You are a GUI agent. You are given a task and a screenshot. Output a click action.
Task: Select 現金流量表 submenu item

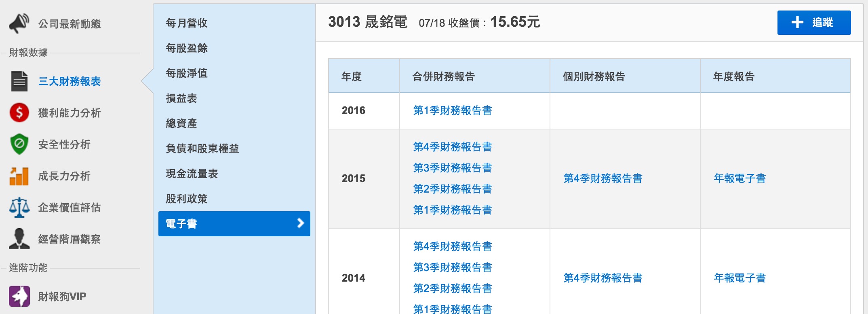pos(192,174)
